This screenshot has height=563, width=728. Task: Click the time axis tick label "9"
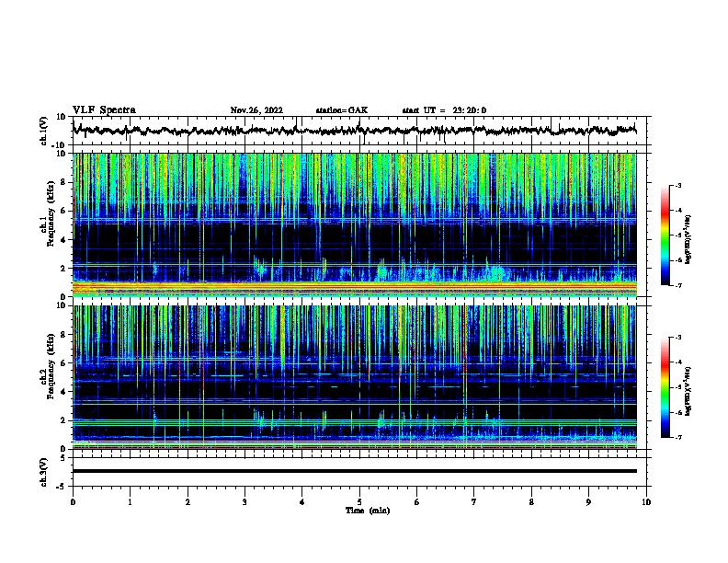tap(588, 502)
